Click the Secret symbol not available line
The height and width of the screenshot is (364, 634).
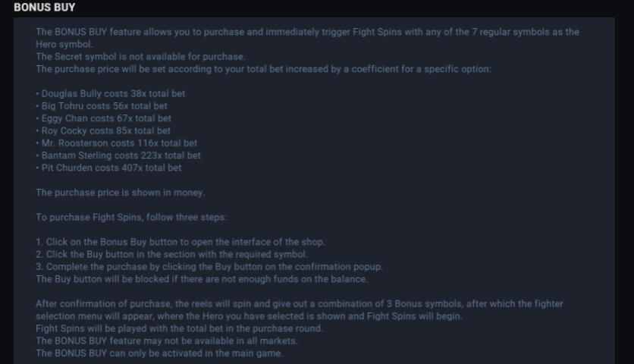[x=140, y=57]
